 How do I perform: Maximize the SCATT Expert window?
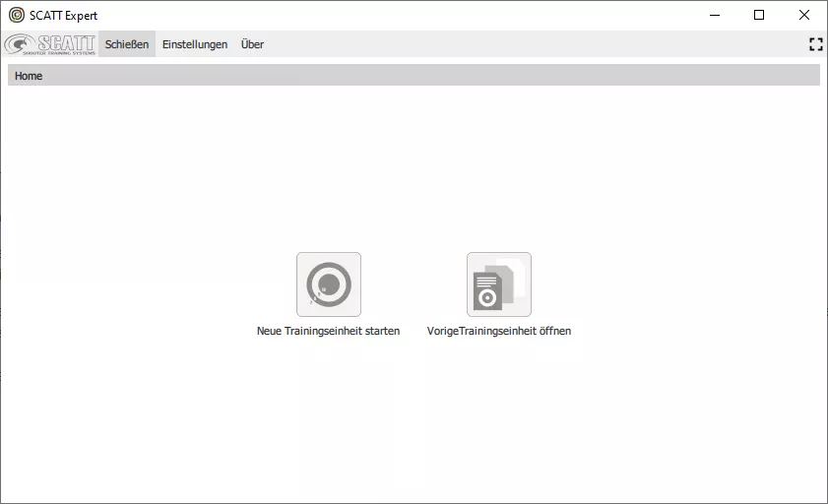[x=758, y=15]
